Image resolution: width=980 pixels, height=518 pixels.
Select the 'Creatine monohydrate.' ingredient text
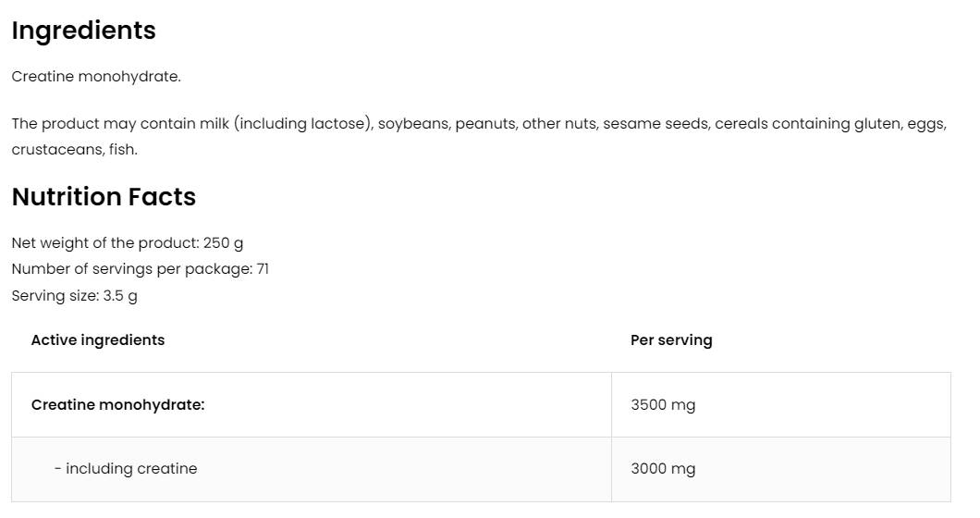coord(96,77)
